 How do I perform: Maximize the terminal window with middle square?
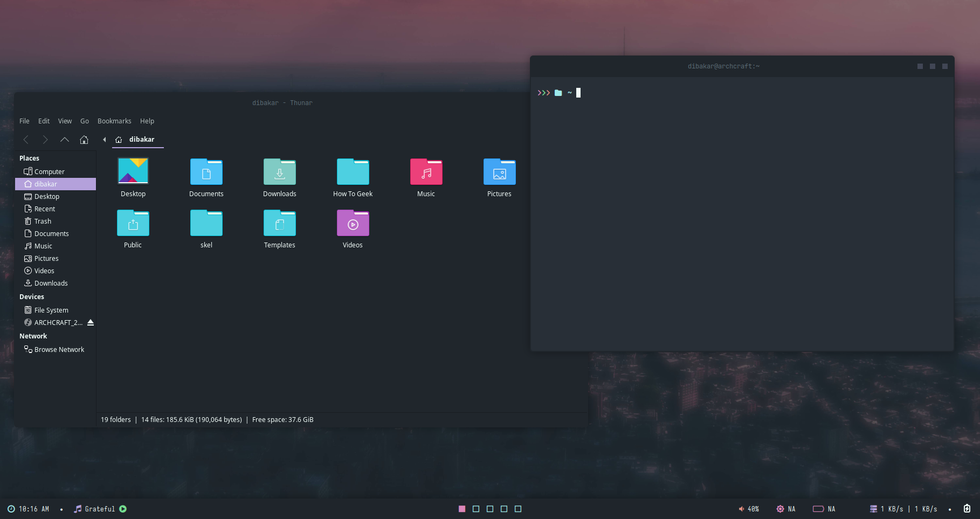[x=933, y=66]
